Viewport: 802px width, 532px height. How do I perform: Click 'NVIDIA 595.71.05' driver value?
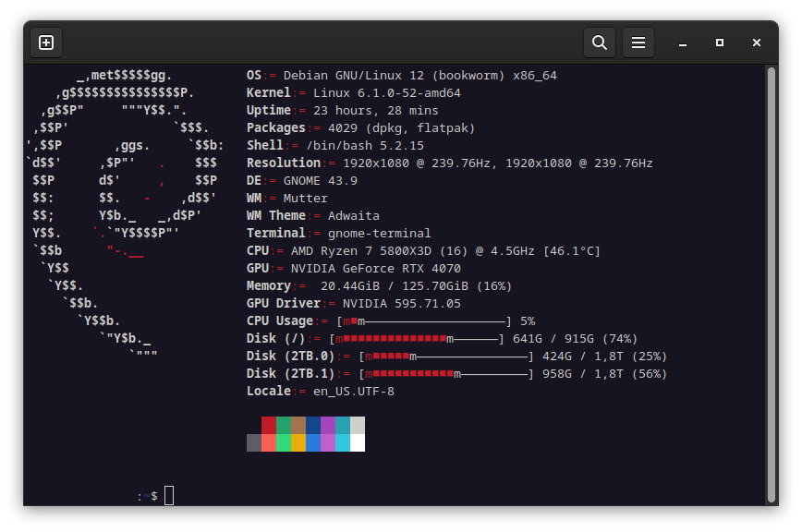(x=402, y=304)
